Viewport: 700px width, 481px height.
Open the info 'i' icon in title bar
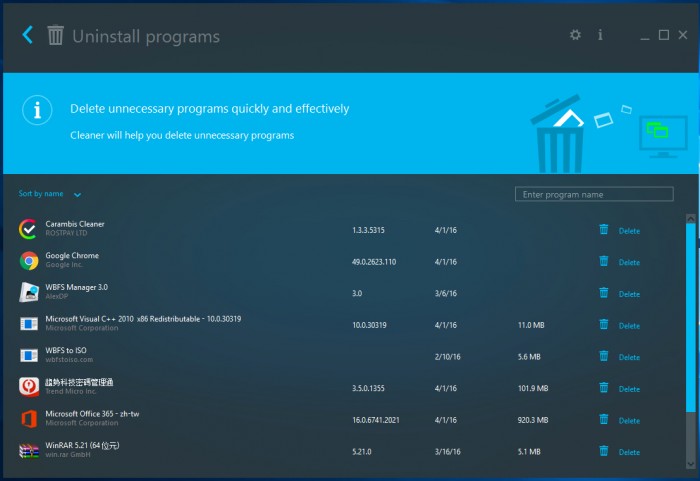point(600,35)
